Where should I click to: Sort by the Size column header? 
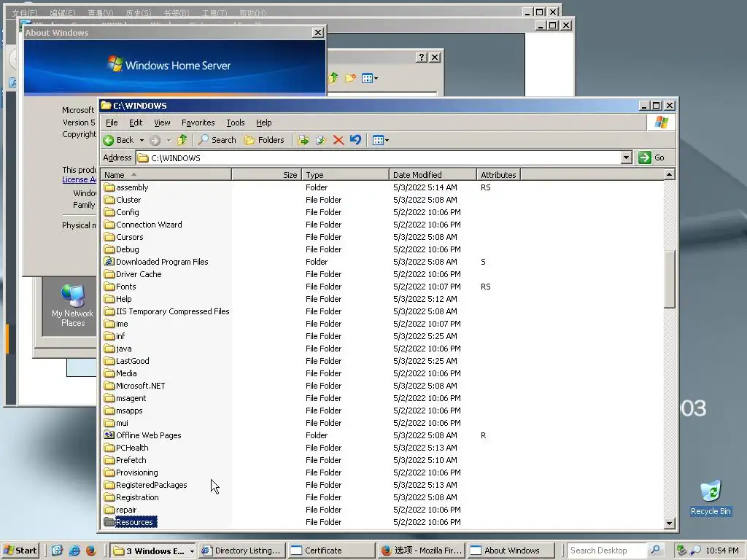[x=267, y=175]
